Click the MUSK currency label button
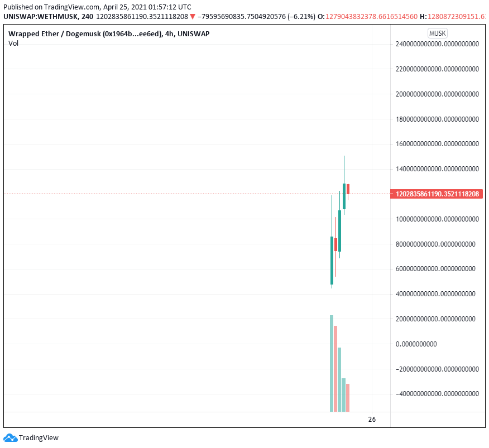Image resolution: width=489 pixels, height=448 pixels. click(x=437, y=33)
